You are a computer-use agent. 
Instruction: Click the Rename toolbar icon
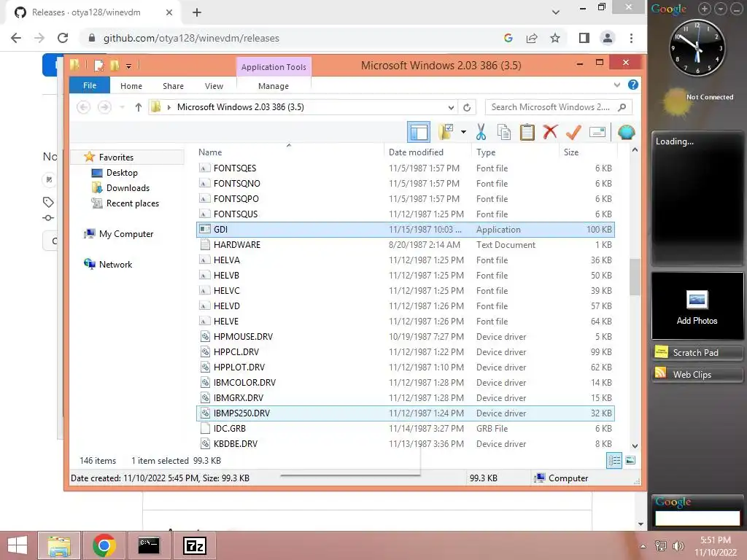[597, 132]
